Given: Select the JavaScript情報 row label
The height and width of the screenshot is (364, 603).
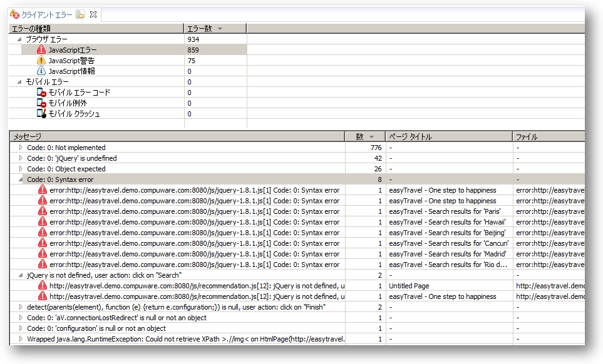Looking at the screenshot, I should [71, 71].
